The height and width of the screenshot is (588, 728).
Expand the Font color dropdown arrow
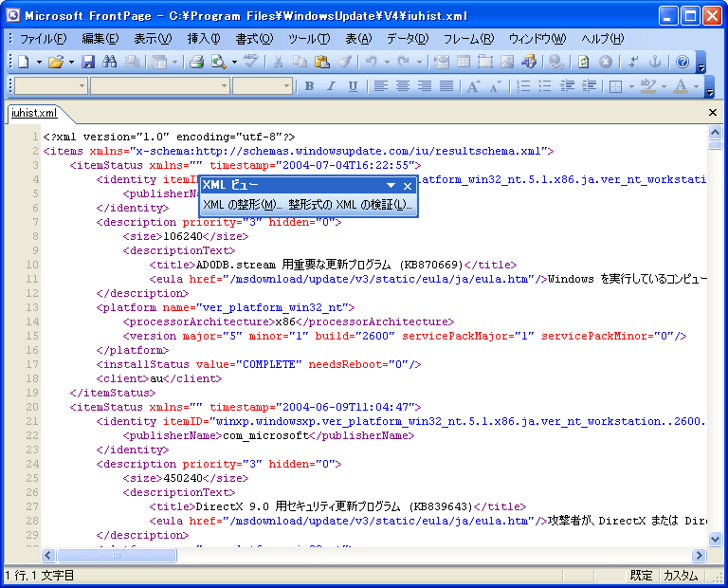(x=696, y=86)
